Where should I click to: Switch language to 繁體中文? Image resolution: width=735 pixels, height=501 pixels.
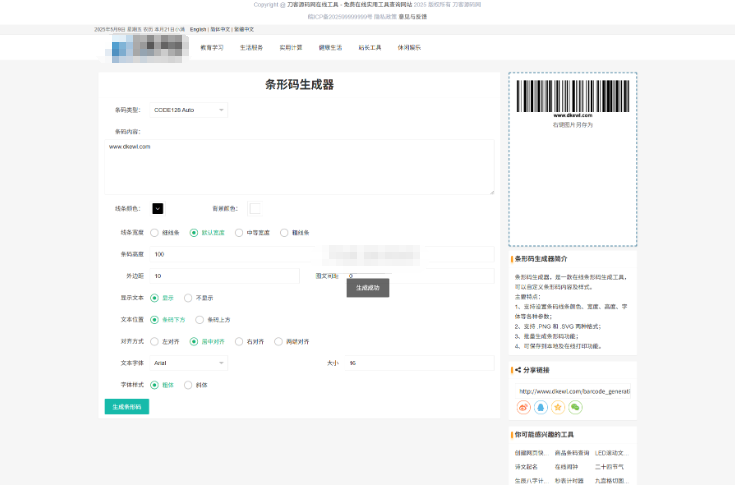pos(244,29)
